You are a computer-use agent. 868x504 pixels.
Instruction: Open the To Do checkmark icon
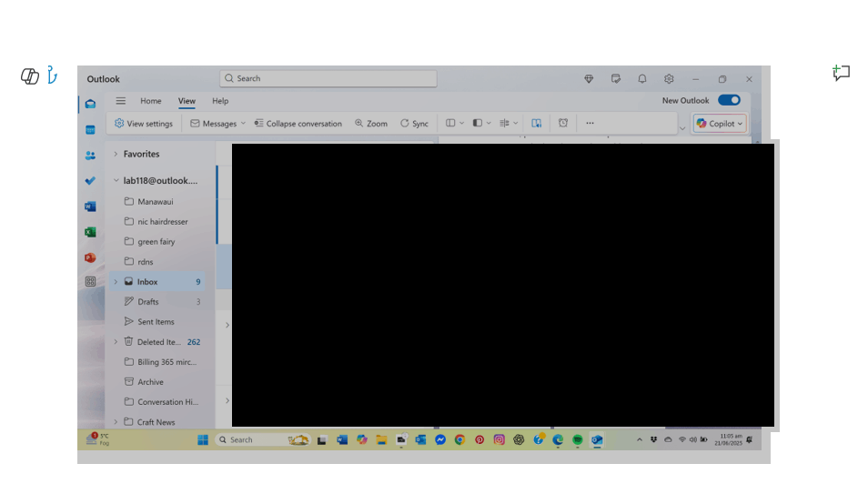point(90,181)
